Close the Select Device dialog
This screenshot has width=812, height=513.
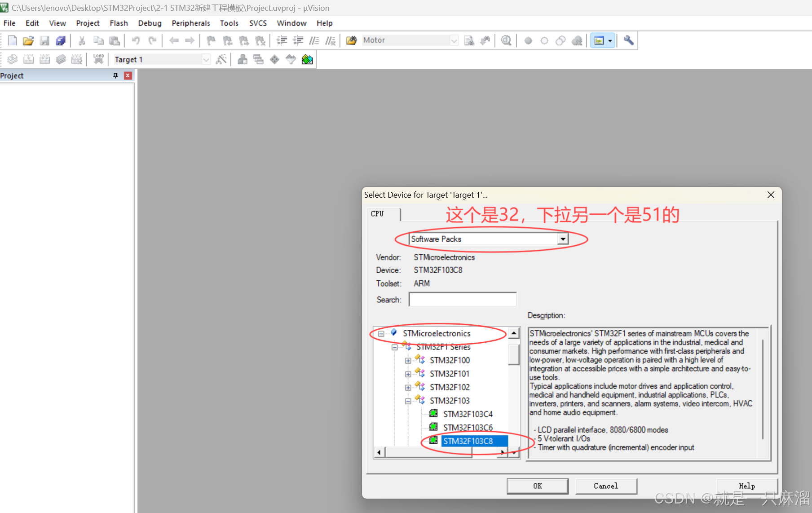(x=771, y=195)
